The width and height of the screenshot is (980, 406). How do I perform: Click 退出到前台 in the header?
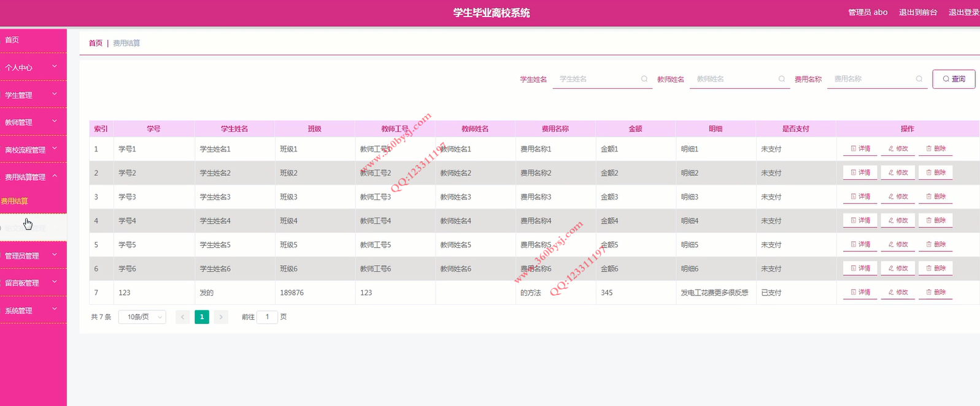coord(918,12)
